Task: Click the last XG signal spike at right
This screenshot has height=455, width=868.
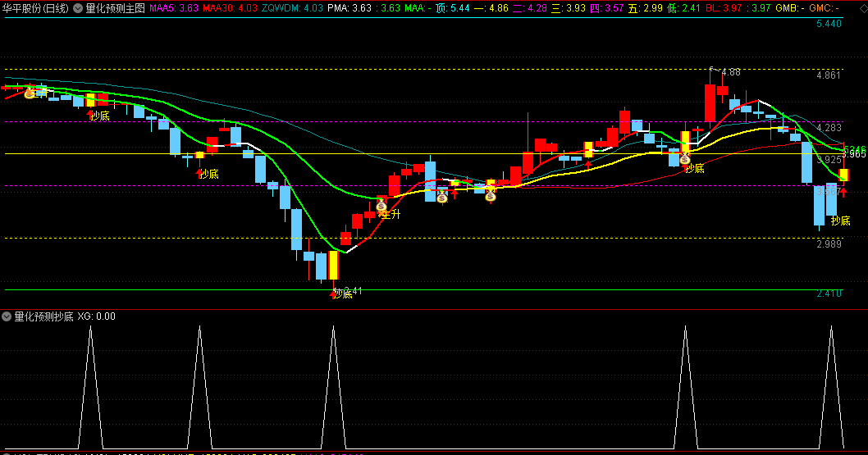Action: pyautogui.click(x=831, y=387)
